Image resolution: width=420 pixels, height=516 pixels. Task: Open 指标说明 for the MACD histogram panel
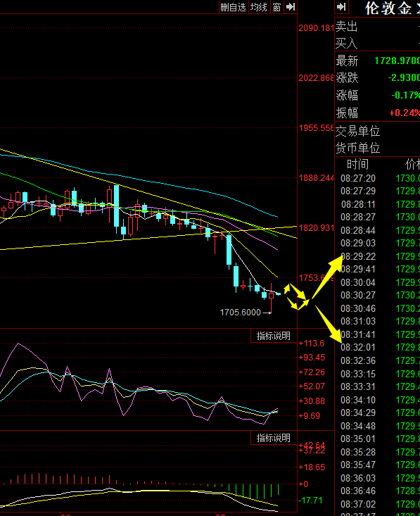coord(274,438)
